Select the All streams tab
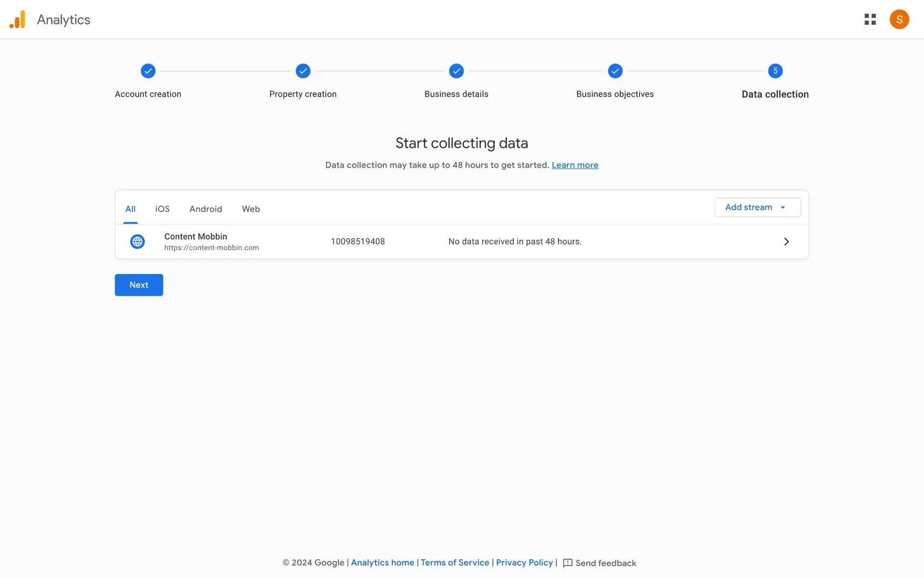924x578 pixels. 130,209
